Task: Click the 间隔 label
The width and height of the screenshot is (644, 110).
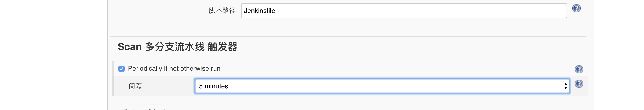Action: tap(135, 86)
